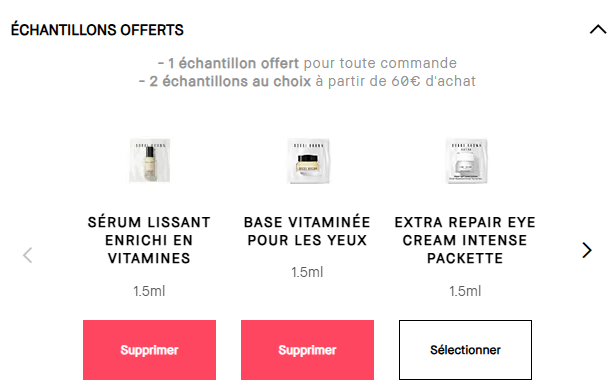Click the Sérum Lissant Enrichi en Vitamines title
The height and width of the screenshot is (392, 615).
(x=149, y=240)
